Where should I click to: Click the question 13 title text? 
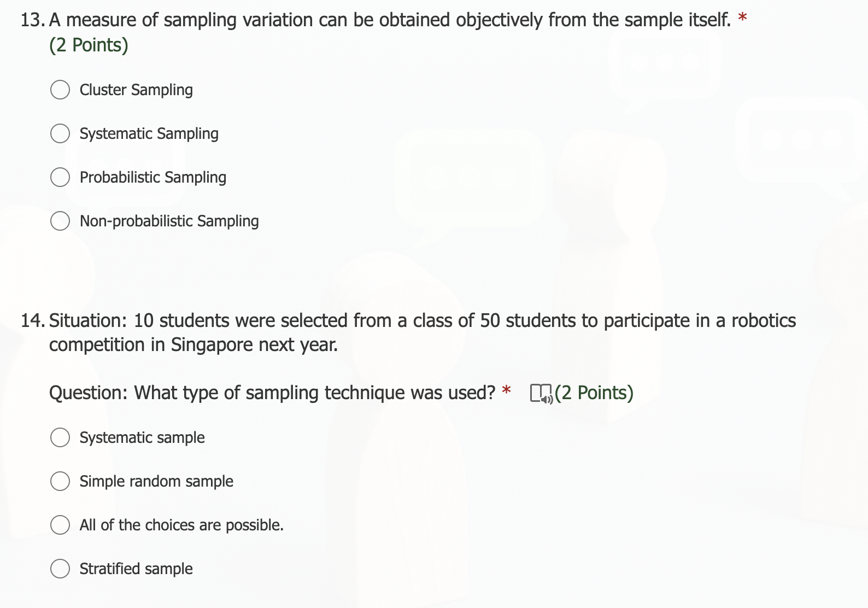click(x=383, y=19)
